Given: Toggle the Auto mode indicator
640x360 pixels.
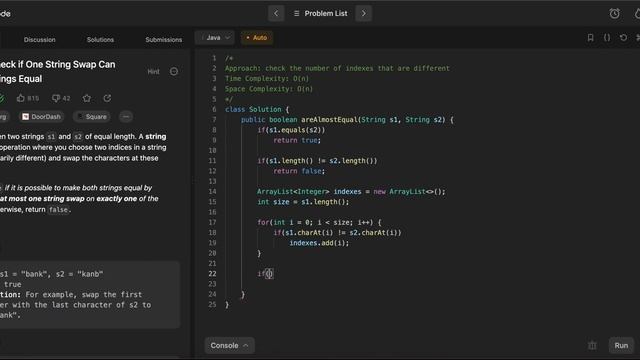Looking at the screenshot, I should click(x=256, y=38).
